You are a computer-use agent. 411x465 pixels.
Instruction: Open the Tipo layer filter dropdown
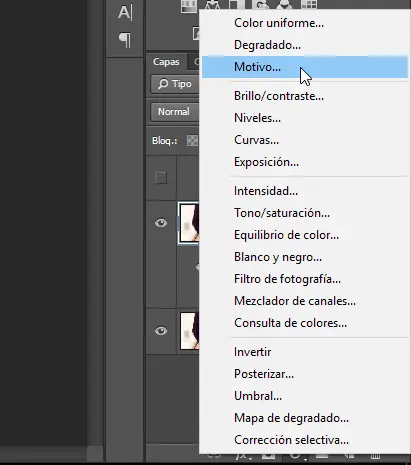175,84
